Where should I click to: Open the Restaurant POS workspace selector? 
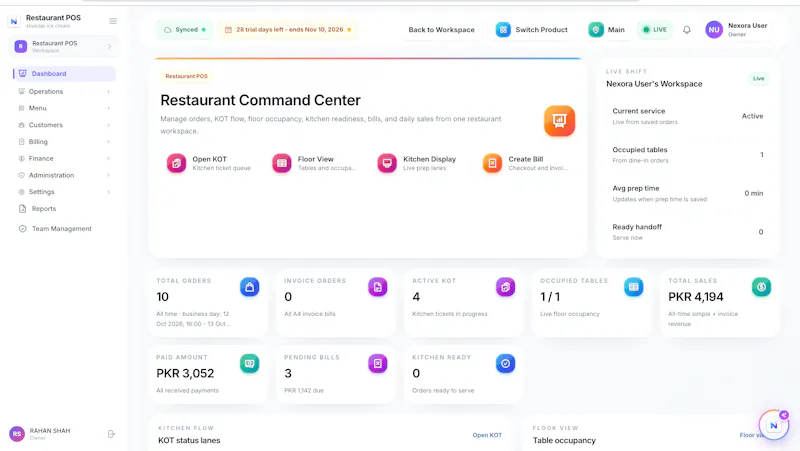click(x=64, y=46)
